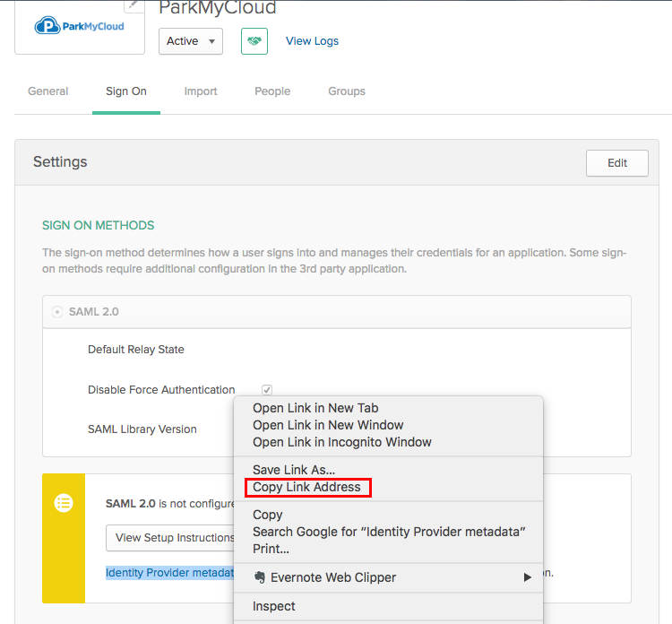Select the SAML 2.0 radio button
The height and width of the screenshot is (624, 672).
57,312
